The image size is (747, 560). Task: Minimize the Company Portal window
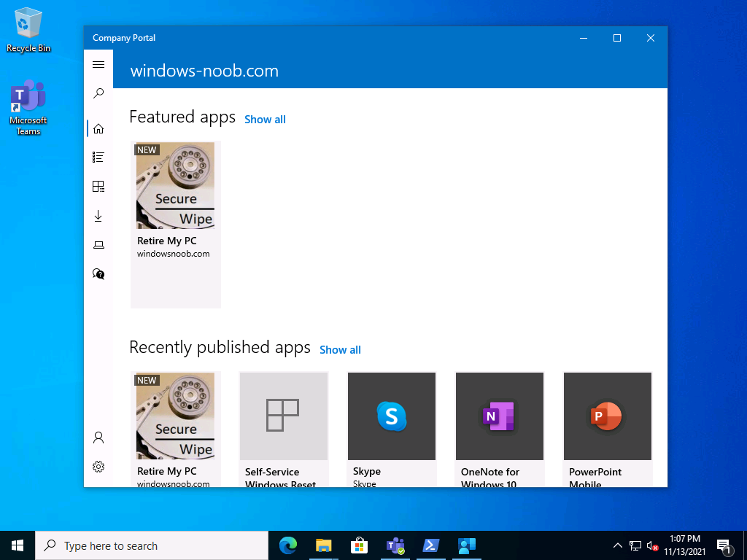click(x=584, y=38)
